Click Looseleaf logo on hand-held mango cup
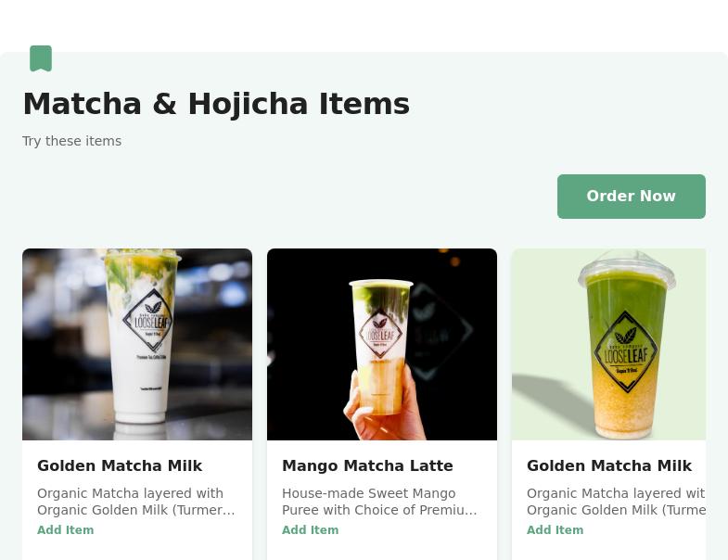728x560 pixels. 380,334
